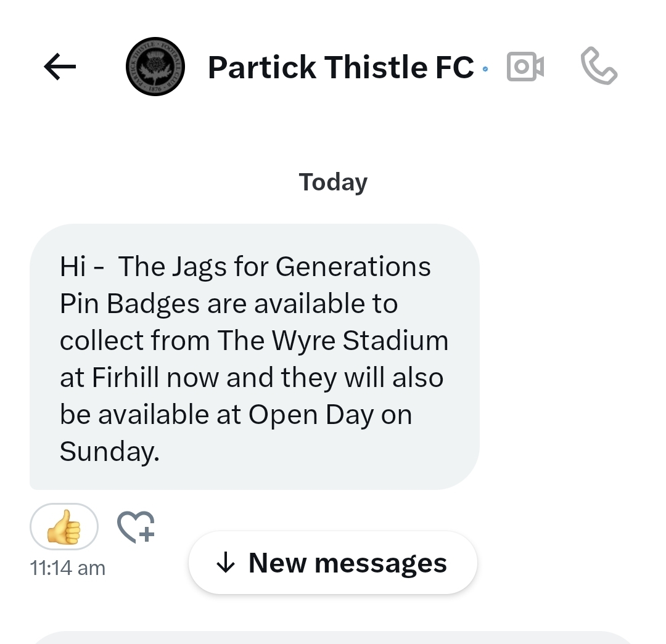Click the verified badge beside Partick Thistle FC
The image size is (666, 644).
pyautogui.click(x=485, y=69)
